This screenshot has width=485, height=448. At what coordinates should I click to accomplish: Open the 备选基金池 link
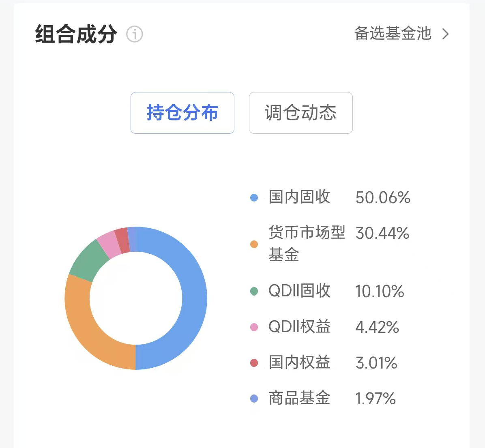[393, 33]
